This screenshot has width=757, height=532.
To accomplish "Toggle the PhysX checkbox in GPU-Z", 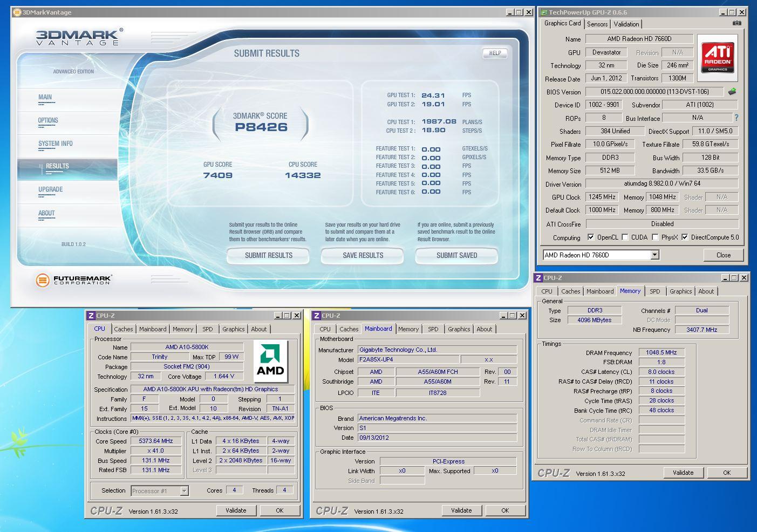I will point(655,237).
